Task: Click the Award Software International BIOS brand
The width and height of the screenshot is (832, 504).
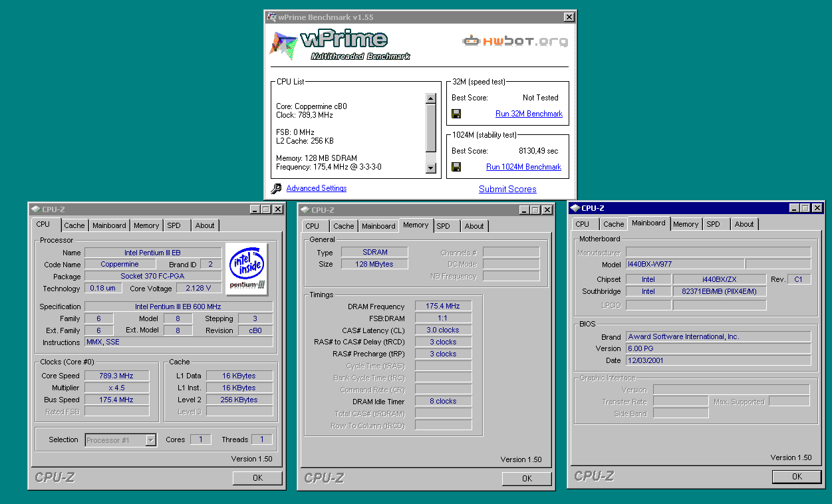Action: pos(718,337)
